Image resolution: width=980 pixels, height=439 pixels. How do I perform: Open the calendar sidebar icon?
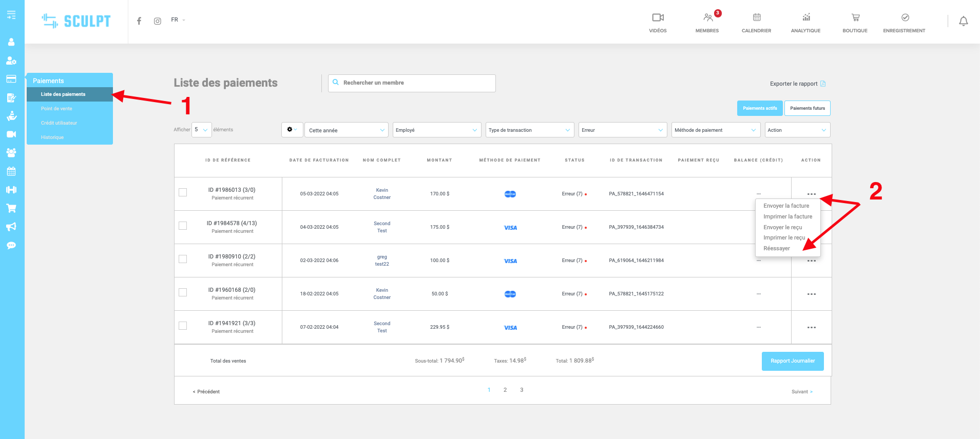11,171
